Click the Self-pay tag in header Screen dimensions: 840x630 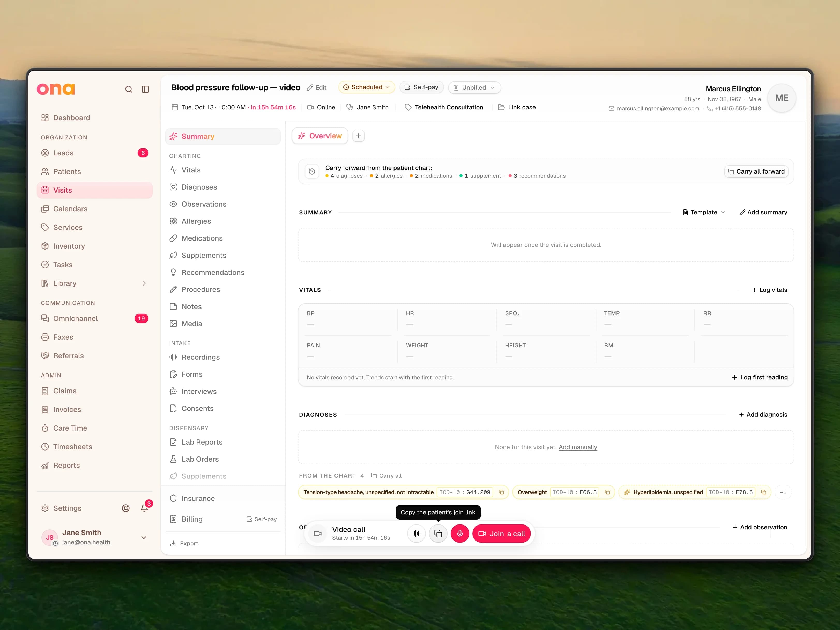click(421, 87)
